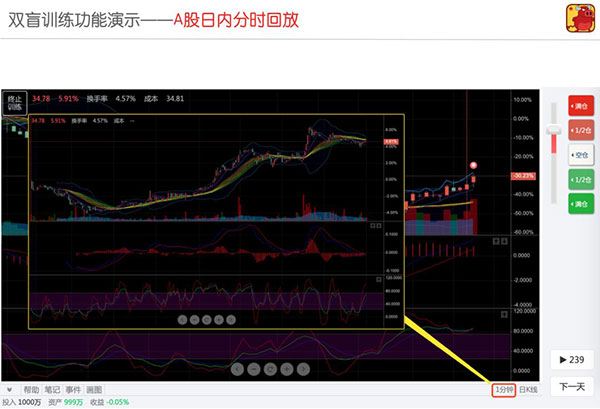Click the 终止训练 stop training button
The image size is (600, 409).
coord(14,104)
